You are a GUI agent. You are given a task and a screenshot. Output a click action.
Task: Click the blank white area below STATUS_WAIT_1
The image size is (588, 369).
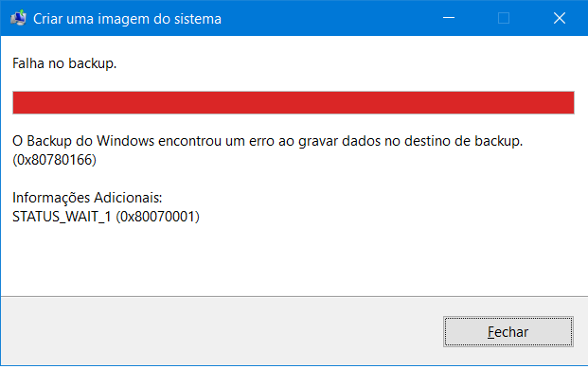click(x=294, y=260)
